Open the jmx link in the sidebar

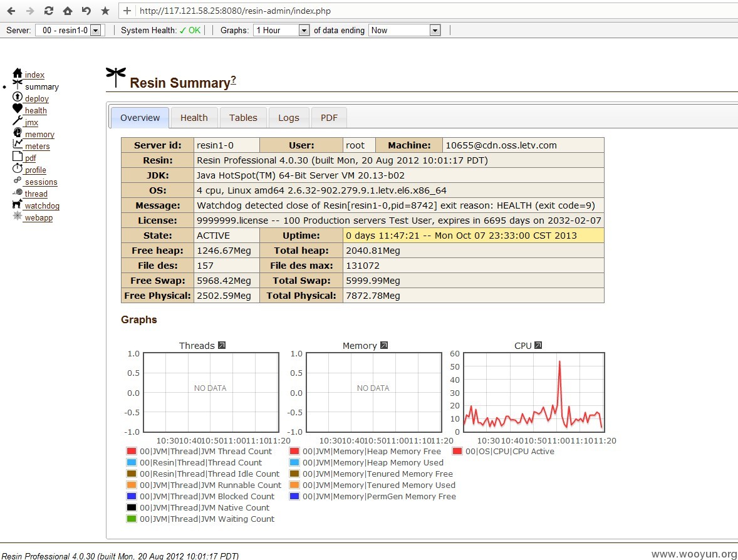pos(31,123)
